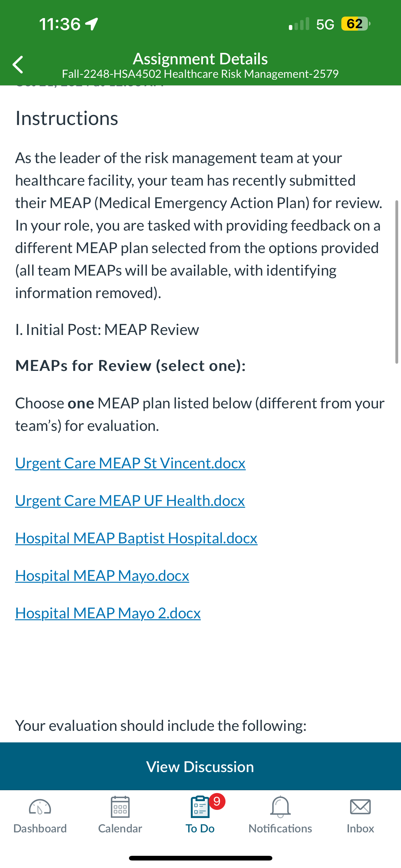Open Notifications bell icon
This screenshot has height=868, width=401.
pos(280,807)
